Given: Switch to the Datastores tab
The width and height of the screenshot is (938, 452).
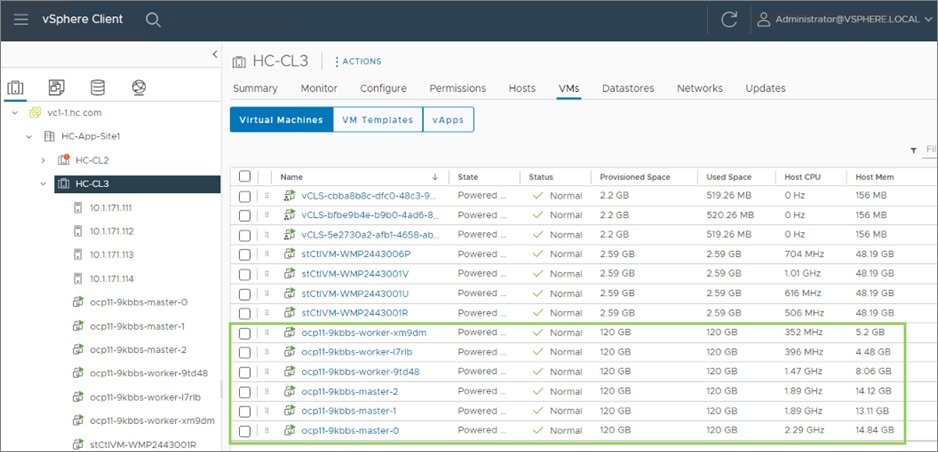Looking at the screenshot, I should click(x=627, y=88).
